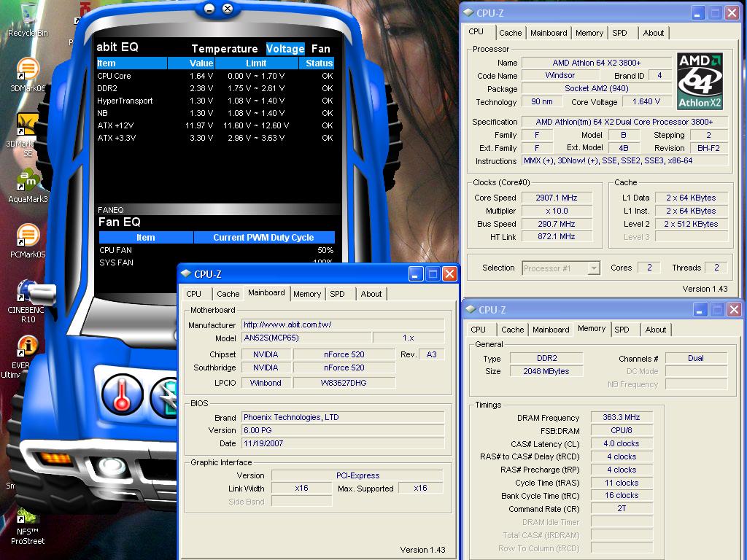Click the Core Voltage 1.640 V value

[646, 101]
